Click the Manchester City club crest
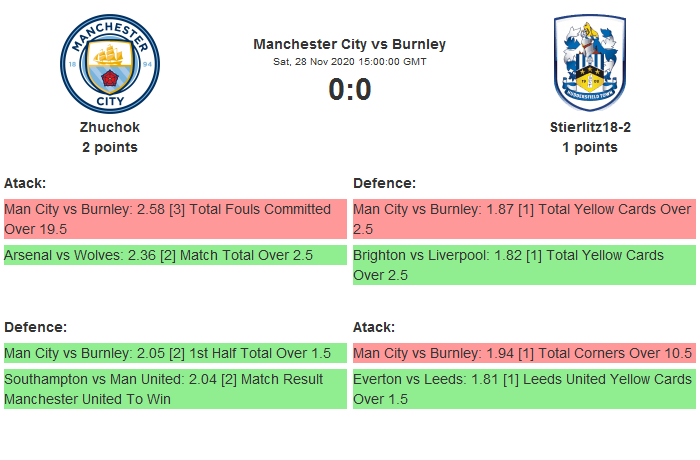The width and height of the screenshot is (700, 460). point(110,64)
